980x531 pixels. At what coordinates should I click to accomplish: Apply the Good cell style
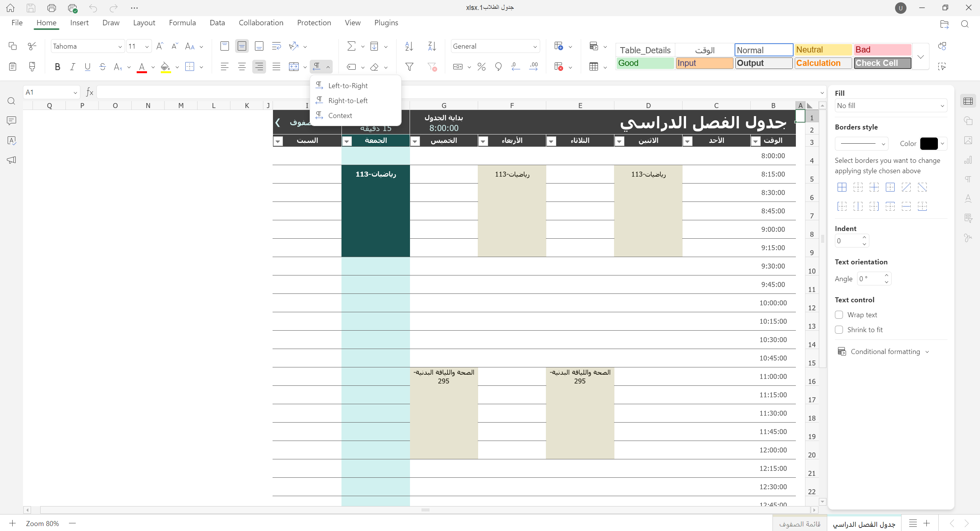click(645, 63)
